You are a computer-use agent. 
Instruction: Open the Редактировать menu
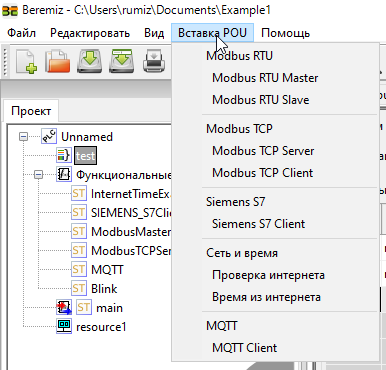click(x=90, y=33)
